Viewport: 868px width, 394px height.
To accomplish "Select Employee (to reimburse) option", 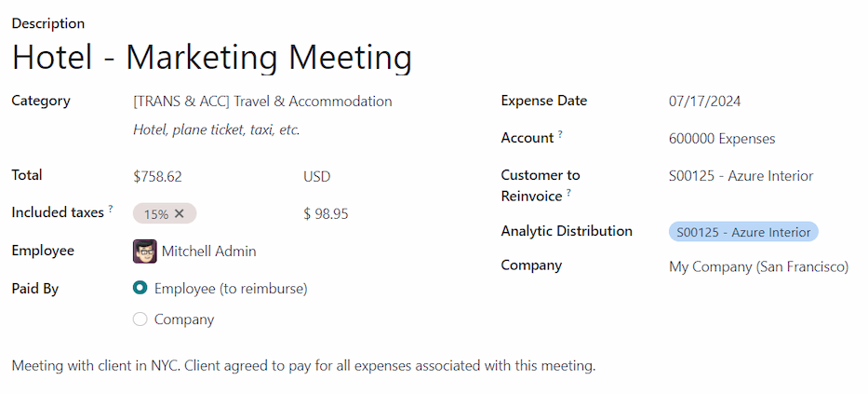I will 140,289.
